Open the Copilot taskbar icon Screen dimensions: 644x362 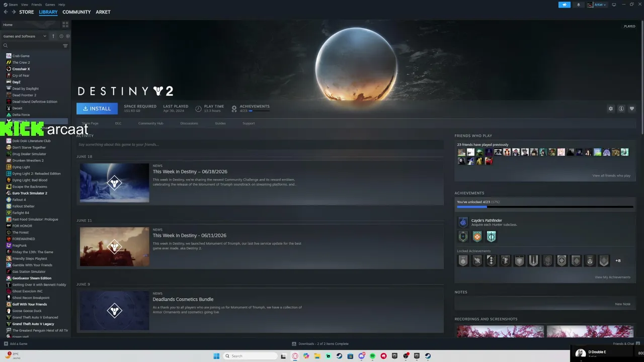[x=306, y=356]
